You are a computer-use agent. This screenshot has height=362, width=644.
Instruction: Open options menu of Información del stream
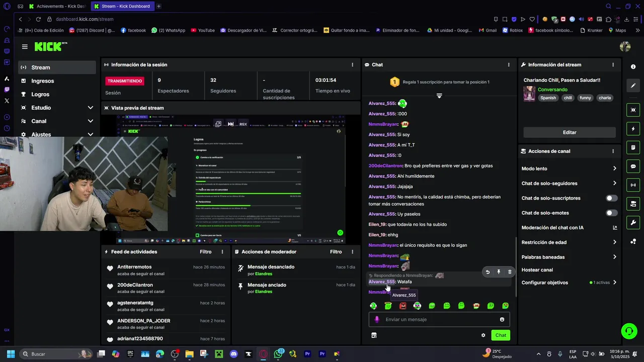pyautogui.click(x=613, y=65)
